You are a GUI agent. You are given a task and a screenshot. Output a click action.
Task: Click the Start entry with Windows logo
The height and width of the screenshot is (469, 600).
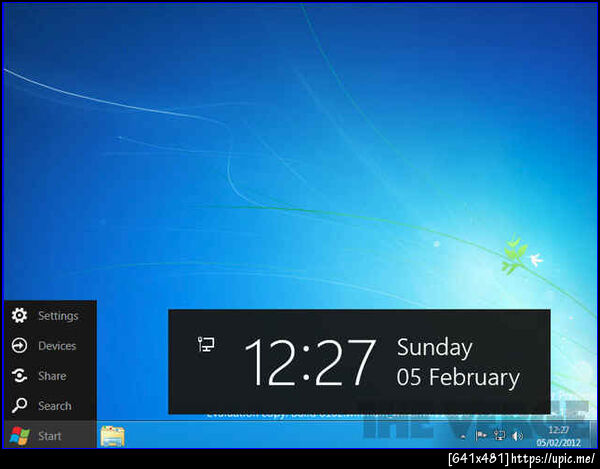50,435
